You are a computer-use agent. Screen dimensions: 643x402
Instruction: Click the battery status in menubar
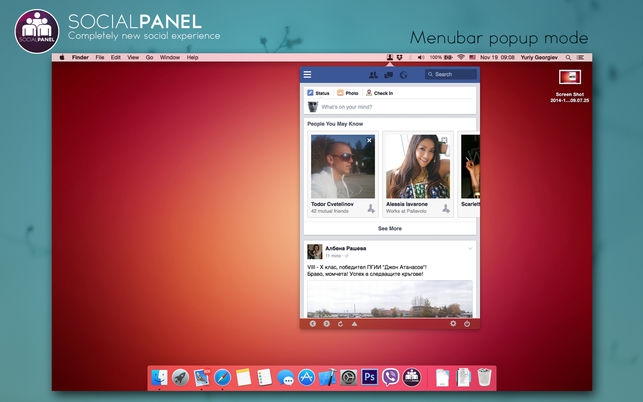[x=441, y=57]
